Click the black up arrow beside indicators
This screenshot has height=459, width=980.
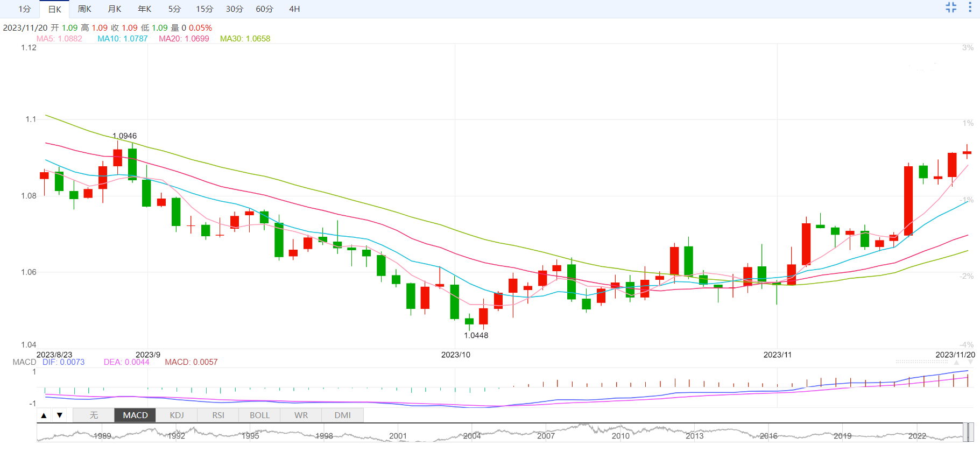(44, 415)
